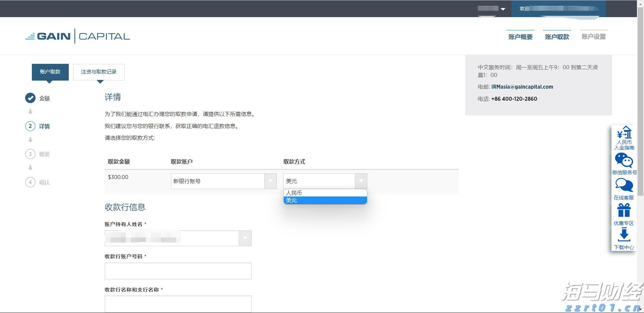Click the GAIN Capital logo

point(77,36)
